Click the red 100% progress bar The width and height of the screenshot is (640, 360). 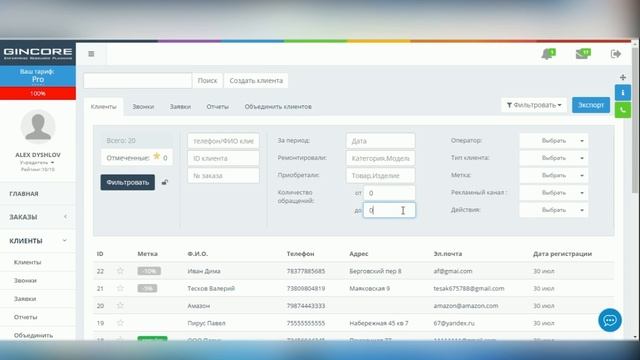38,93
